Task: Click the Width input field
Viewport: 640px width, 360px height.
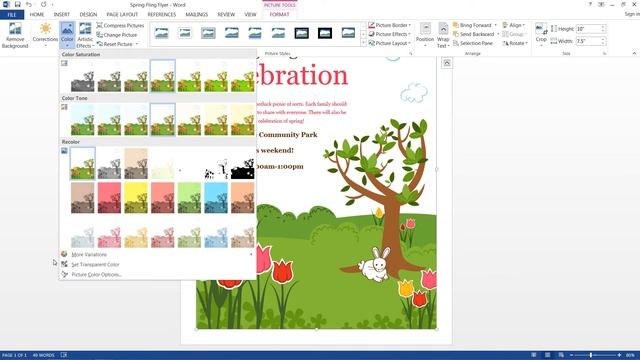Action: tap(588, 41)
